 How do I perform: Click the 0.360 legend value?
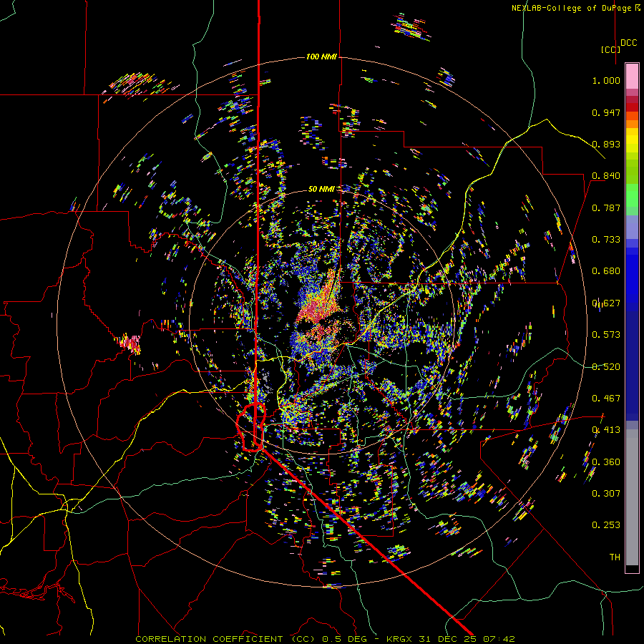coord(606,462)
